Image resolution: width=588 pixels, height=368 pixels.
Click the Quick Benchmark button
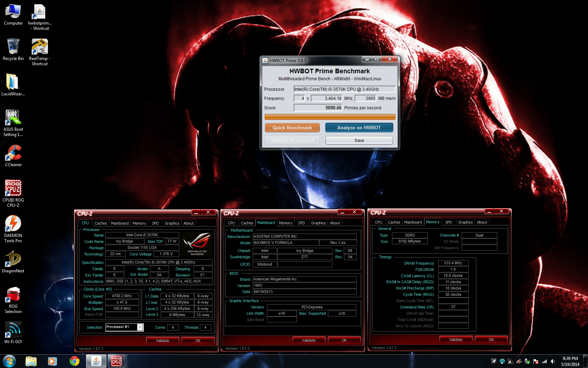[292, 128]
